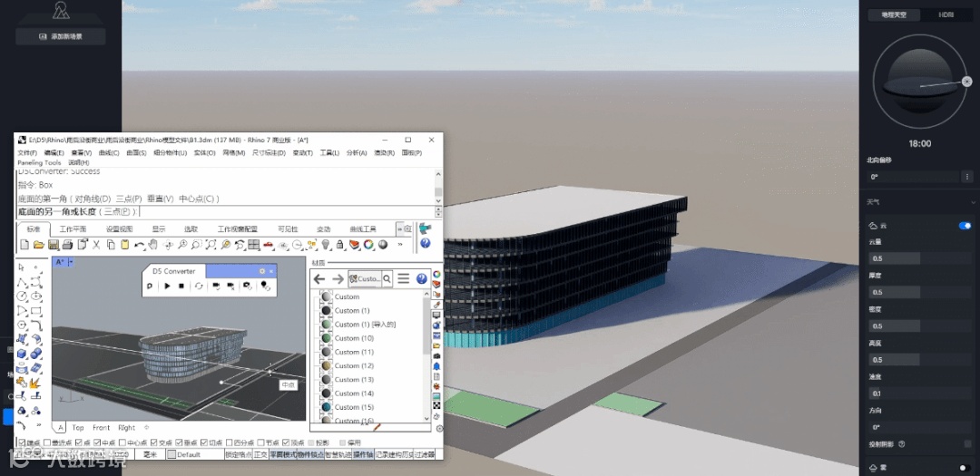This screenshot has height=476, width=980.
Task: Open D5 Converter gear settings
Action: pyautogui.click(x=262, y=271)
